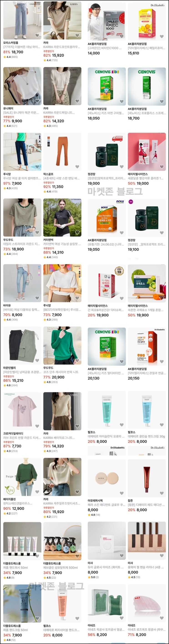Open 에이치엘사이언스 과채효소 1개월 product title

coord(146,310)
